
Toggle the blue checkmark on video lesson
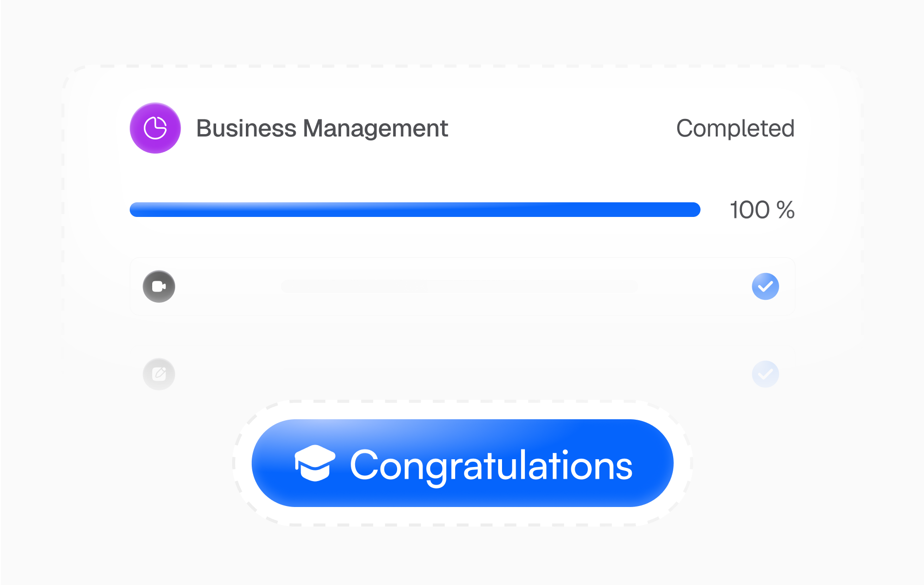pos(765,286)
